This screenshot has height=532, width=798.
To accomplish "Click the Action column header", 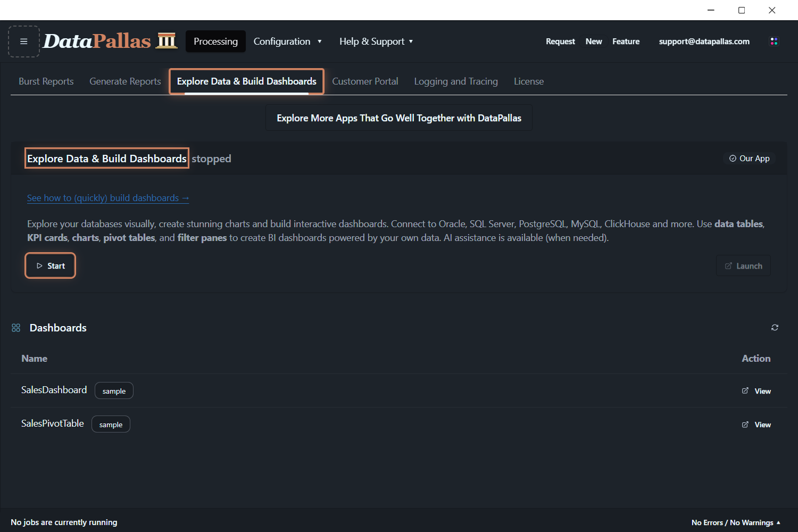I will [x=756, y=359].
